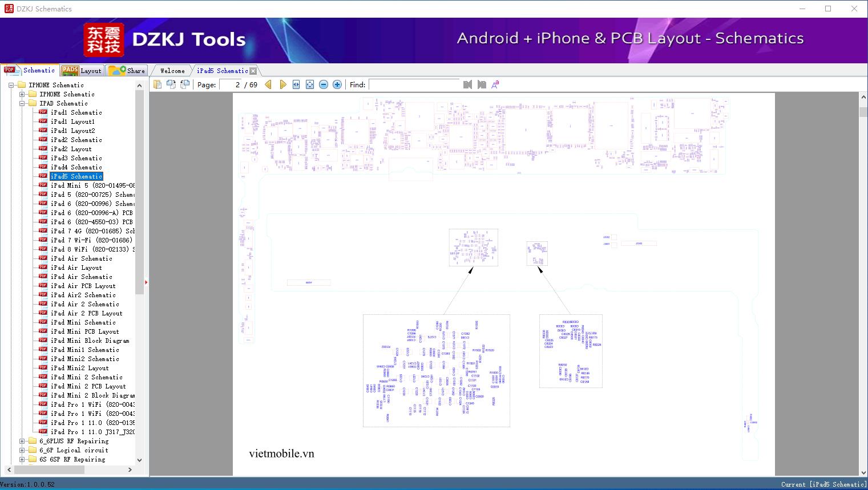This screenshot has width=868, height=490.
Task: Click the document view scroll up arrow
Action: click(863, 98)
